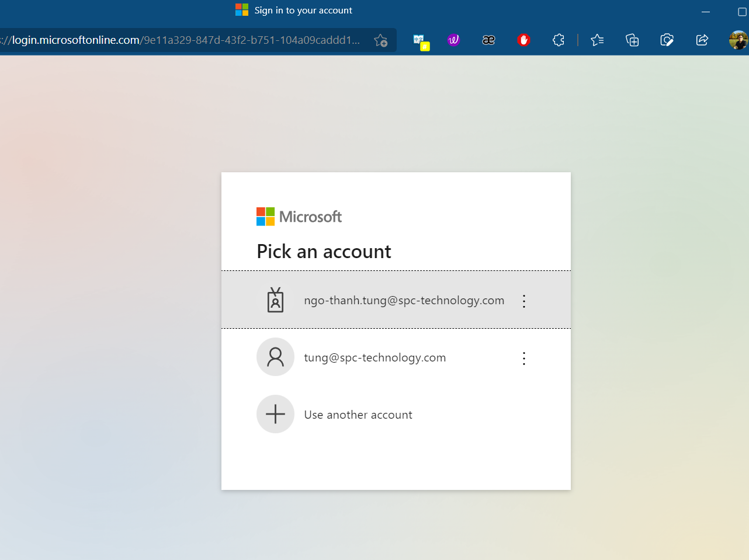This screenshot has width=749, height=560.
Task: Click the plus icon for another account
Action: 275,414
